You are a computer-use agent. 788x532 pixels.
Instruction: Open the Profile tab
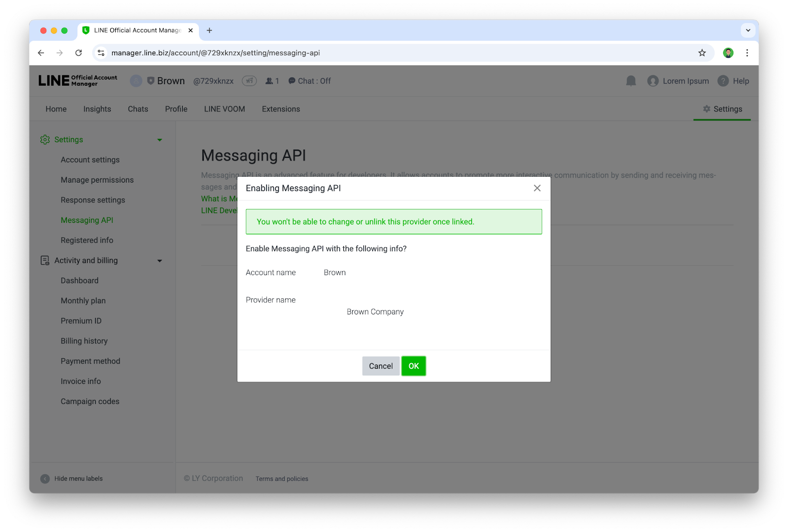coord(176,109)
